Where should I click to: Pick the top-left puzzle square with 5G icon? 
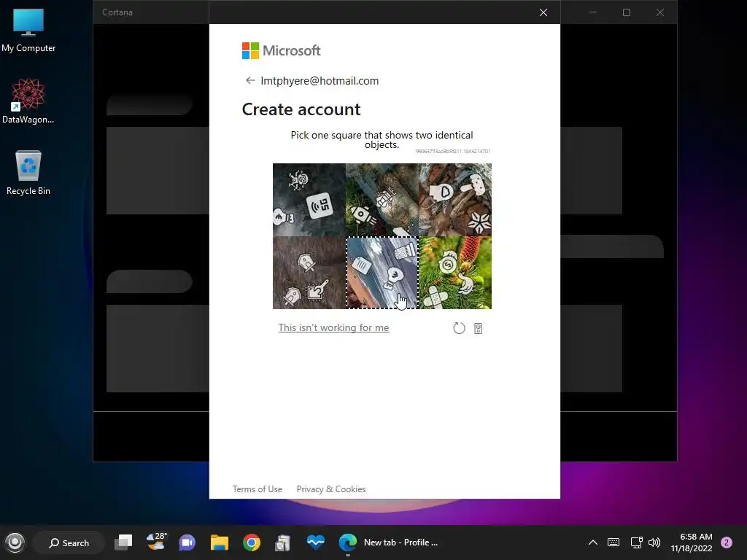(309, 200)
